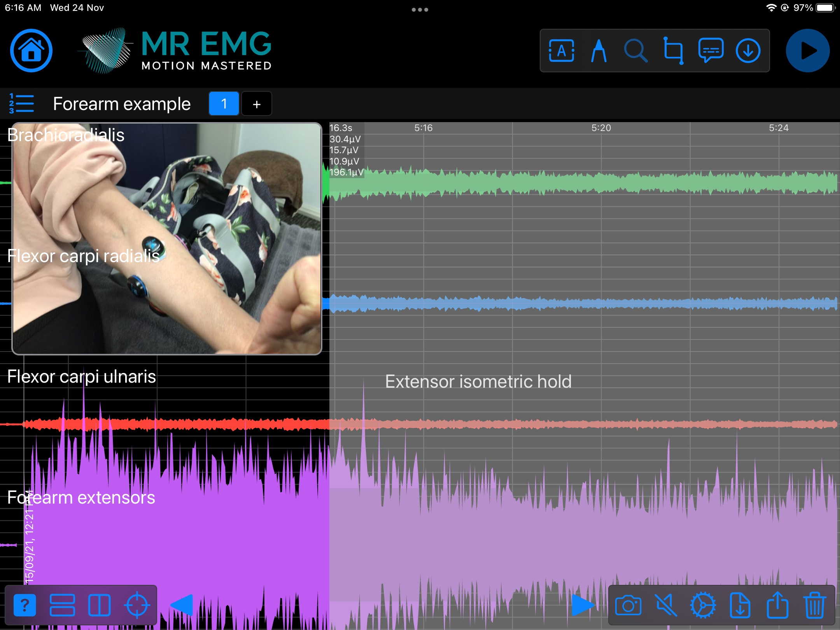This screenshot has height=630, width=840.
Task: Select the Brachioradialis channel label
Action: coord(66,135)
